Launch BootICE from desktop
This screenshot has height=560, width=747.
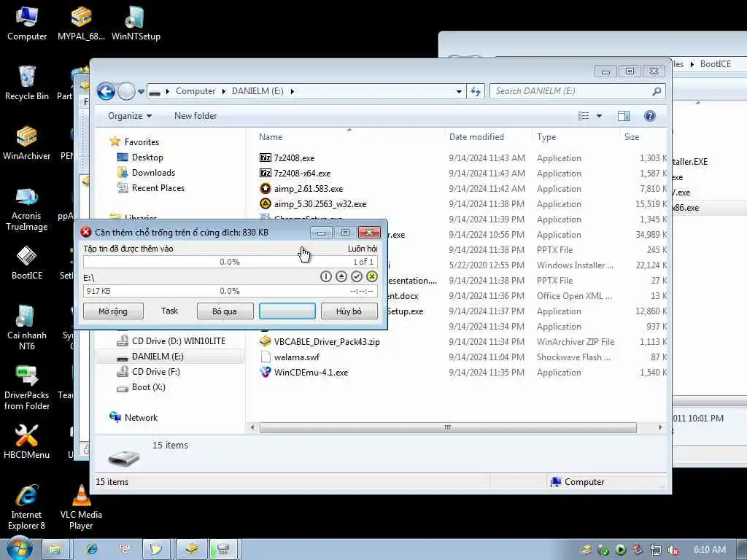coord(27,262)
